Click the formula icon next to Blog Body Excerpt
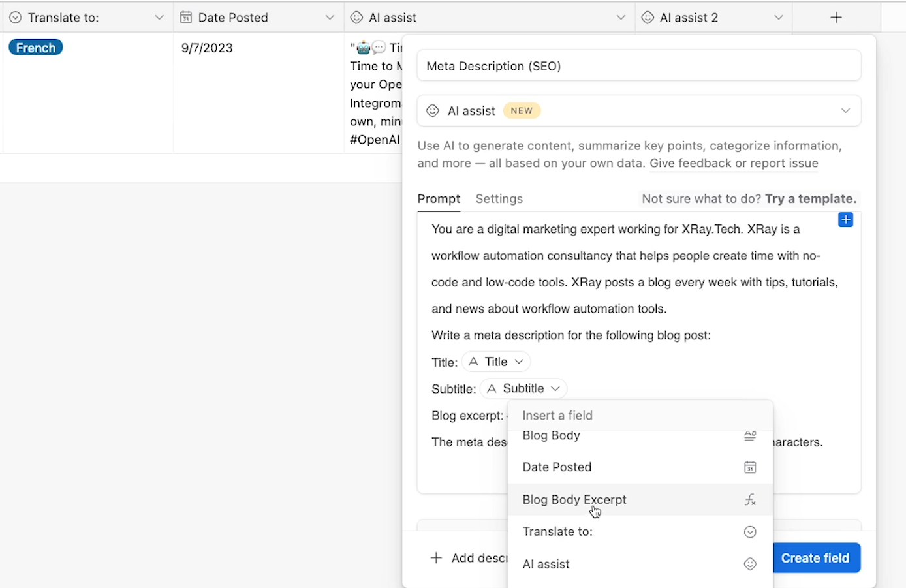Screen dimensions: 906x588 tap(750, 500)
